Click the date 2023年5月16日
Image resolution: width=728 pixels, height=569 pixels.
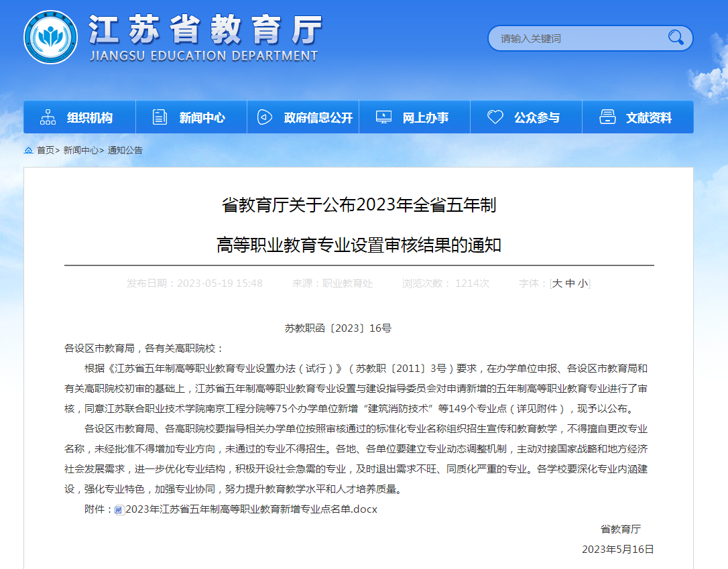(618, 550)
